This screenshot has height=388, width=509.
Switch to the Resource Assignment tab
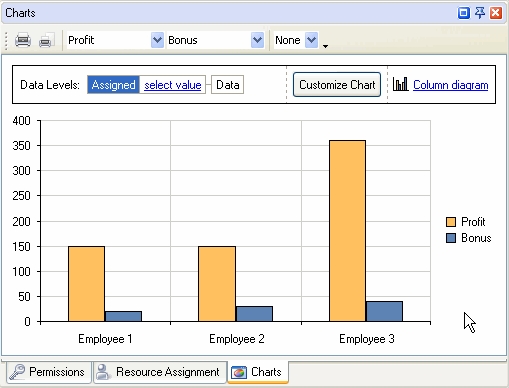[x=160, y=372]
